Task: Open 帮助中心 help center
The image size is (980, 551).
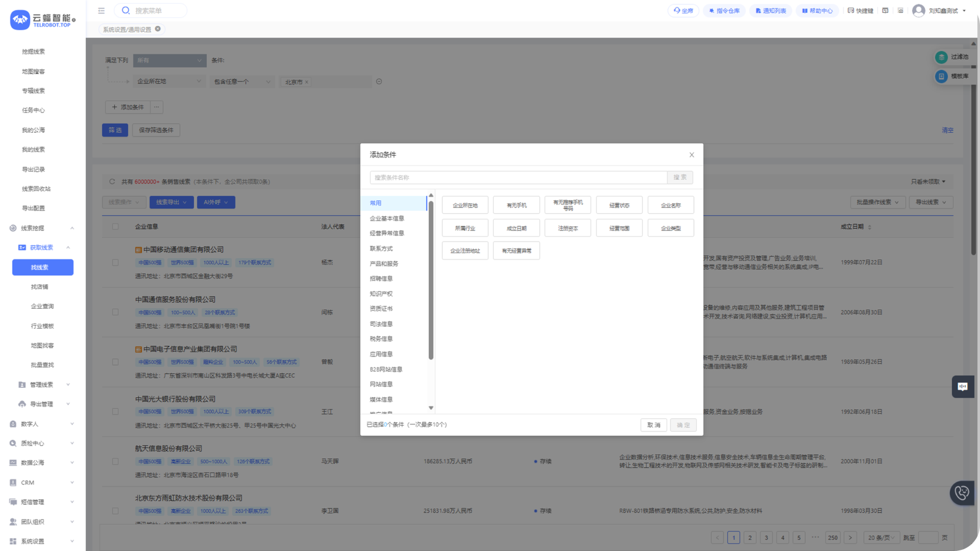Action: point(817,11)
